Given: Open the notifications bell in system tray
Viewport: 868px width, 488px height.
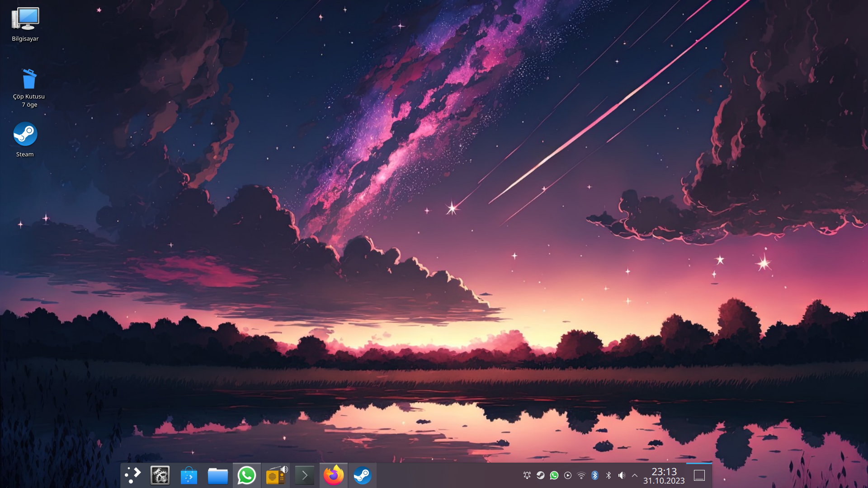Looking at the screenshot, I should [527, 475].
